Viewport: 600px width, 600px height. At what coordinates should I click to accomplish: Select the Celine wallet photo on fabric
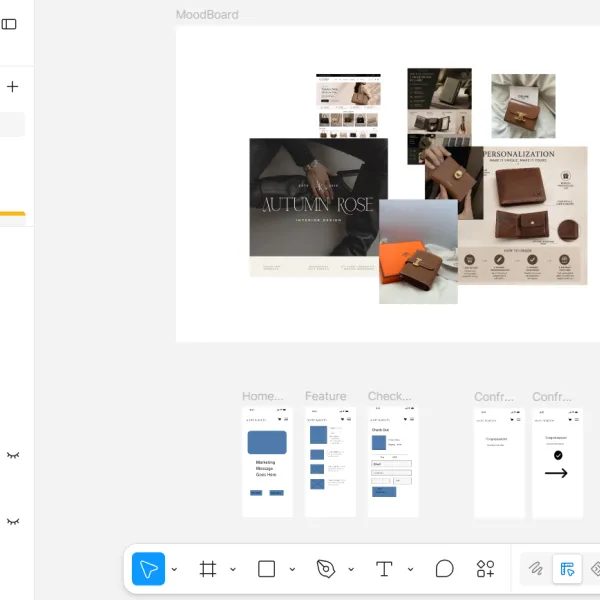pyautogui.click(x=523, y=106)
